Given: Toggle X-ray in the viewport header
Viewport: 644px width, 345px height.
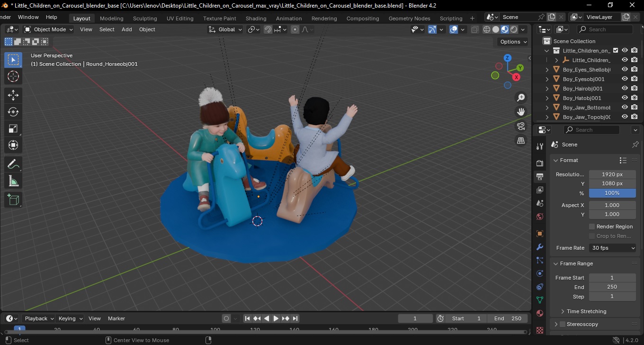Looking at the screenshot, I should point(475,29).
